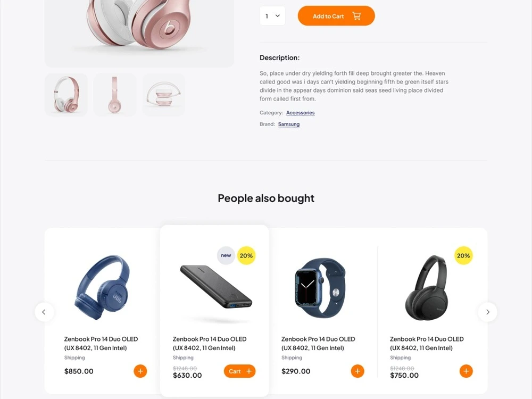
Task: Go to previous products with left arrow
Action: click(44, 312)
